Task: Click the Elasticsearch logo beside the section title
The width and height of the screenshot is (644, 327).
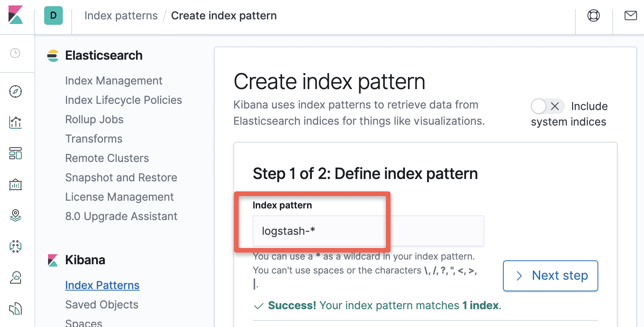Action: click(53, 55)
